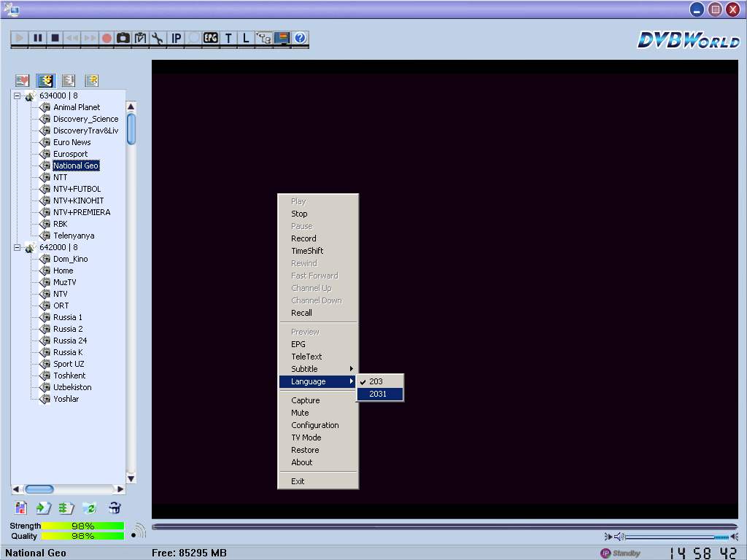The image size is (747, 560).
Task: Open the favorites list heart icon
Action: (22, 80)
